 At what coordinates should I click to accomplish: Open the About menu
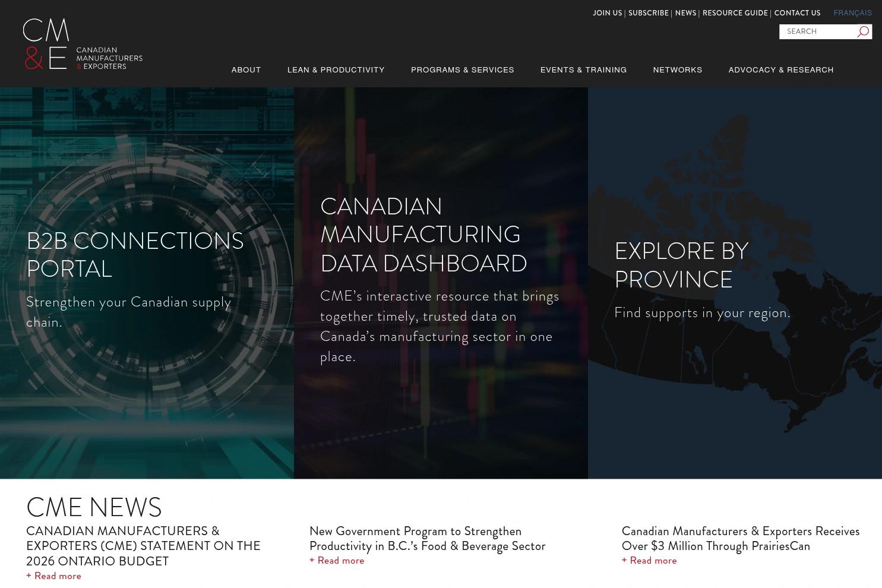pos(246,70)
